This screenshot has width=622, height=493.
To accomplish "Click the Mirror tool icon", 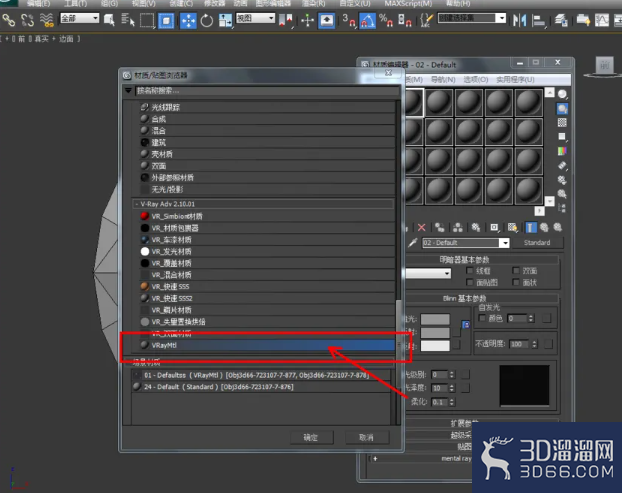I will click(x=519, y=20).
